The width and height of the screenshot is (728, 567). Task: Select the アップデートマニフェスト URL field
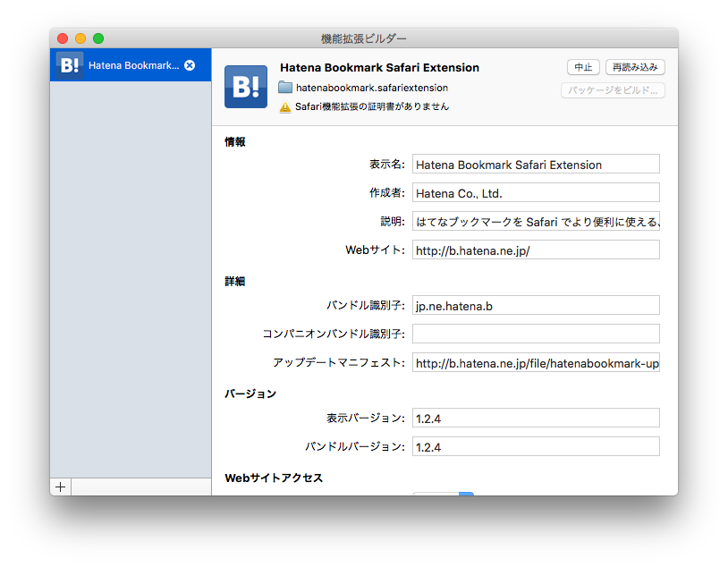535,363
